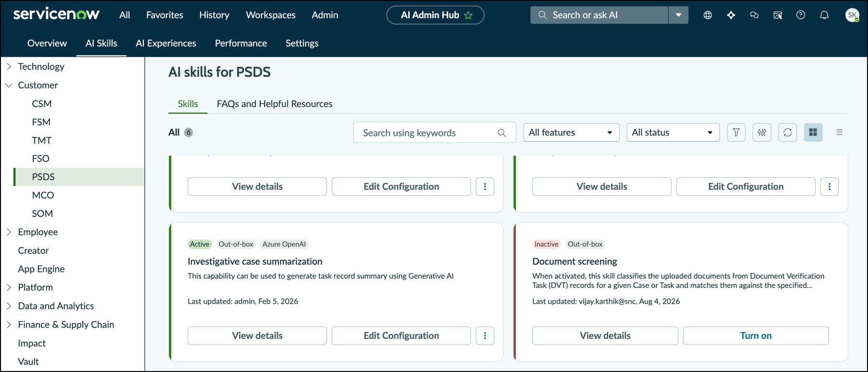Click the AI Admin Hub title pill
Viewport: 868px width, 372px height.
tap(435, 15)
